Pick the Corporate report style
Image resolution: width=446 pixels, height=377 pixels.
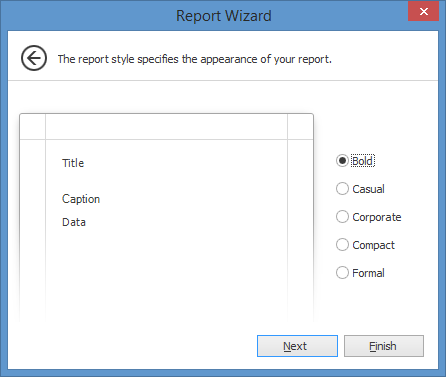(369, 217)
